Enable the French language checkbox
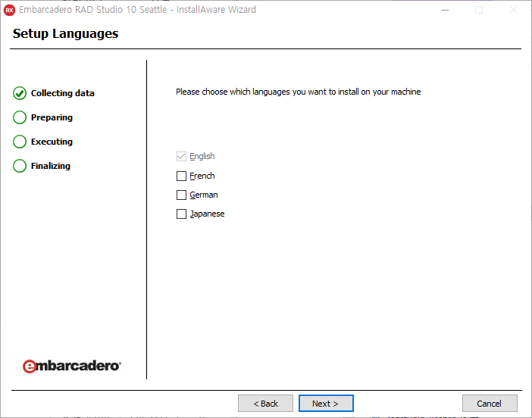The height and width of the screenshot is (418, 532). coord(181,176)
